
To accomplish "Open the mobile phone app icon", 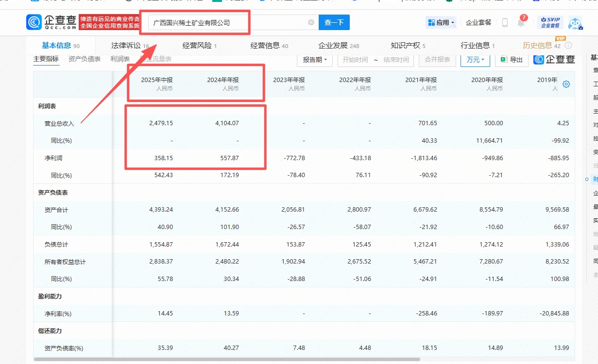I will pyautogui.click(x=505, y=22).
